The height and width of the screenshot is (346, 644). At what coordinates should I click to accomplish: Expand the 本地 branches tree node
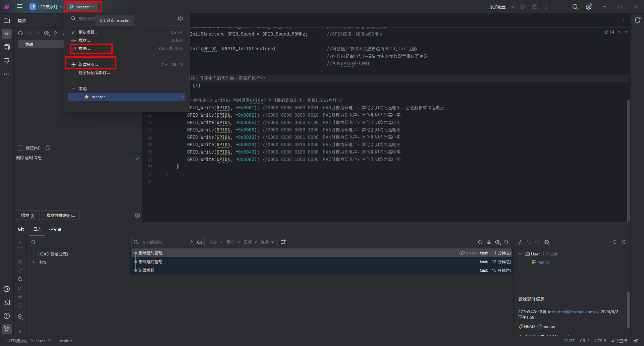click(34, 262)
